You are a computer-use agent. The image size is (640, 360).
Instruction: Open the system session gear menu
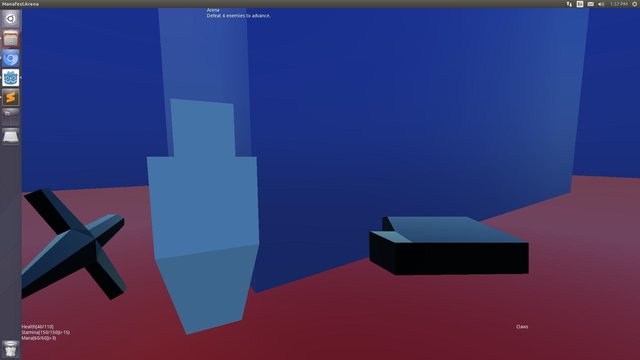pyautogui.click(x=635, y=4)
